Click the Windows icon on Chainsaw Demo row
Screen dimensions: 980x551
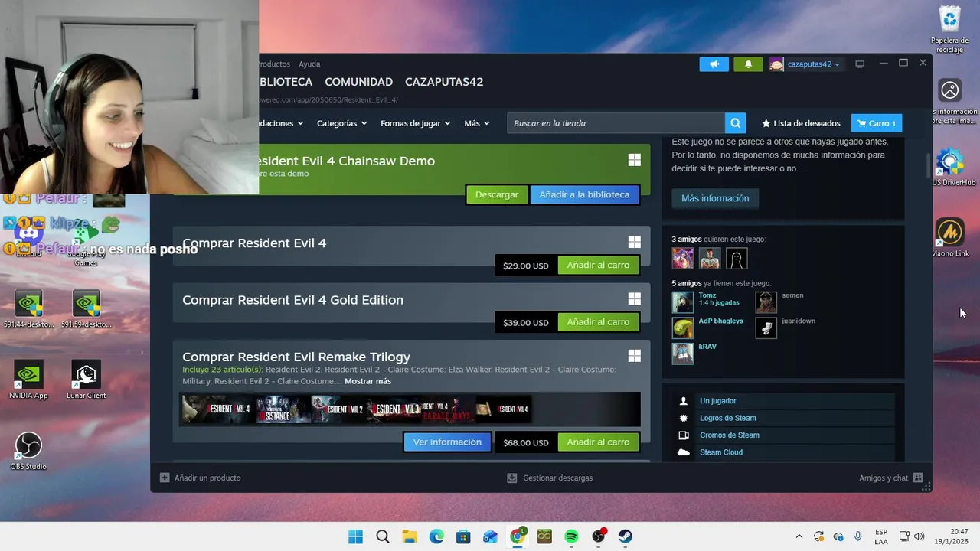click(x=634, y=160)
